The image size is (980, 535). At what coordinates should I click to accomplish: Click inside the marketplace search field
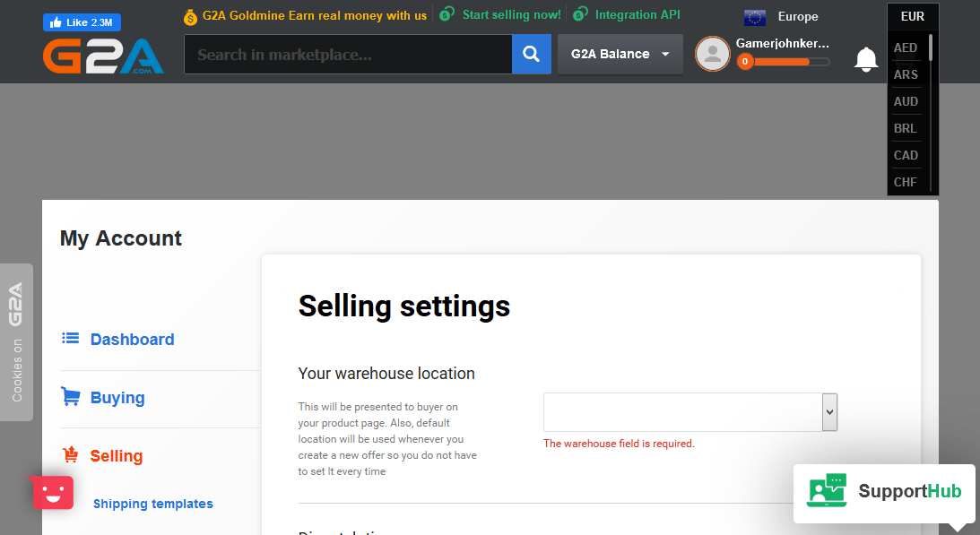point(348,54)
